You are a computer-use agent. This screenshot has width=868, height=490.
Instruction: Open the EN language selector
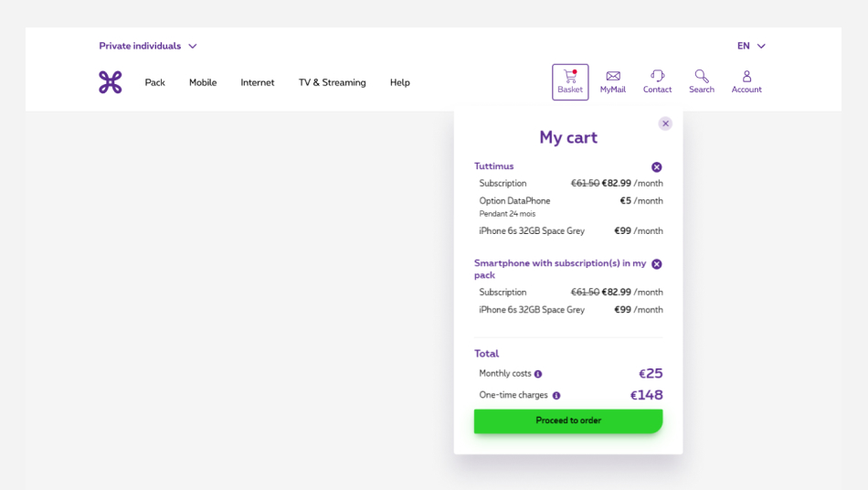pyautogui.click(x=751, y=46)
